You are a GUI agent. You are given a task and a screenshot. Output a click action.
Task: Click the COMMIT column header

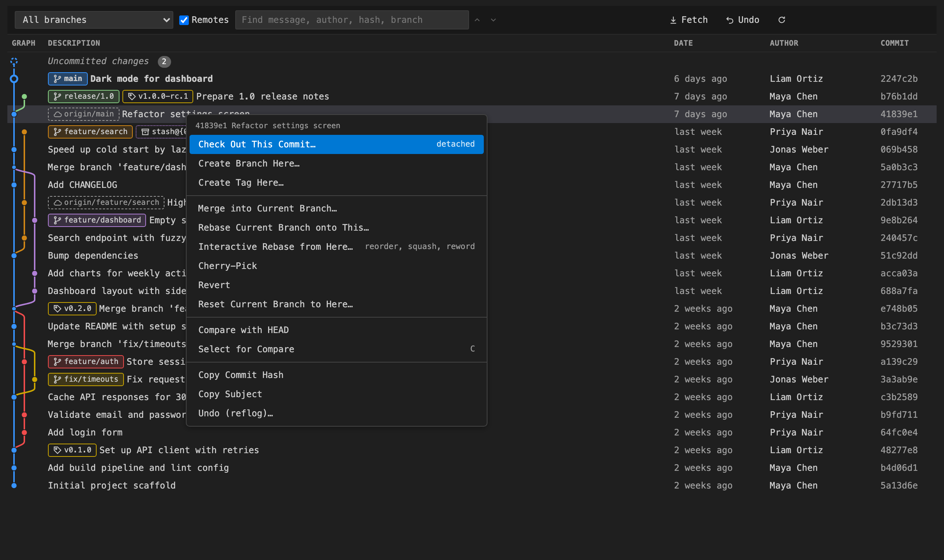[895, 43]
